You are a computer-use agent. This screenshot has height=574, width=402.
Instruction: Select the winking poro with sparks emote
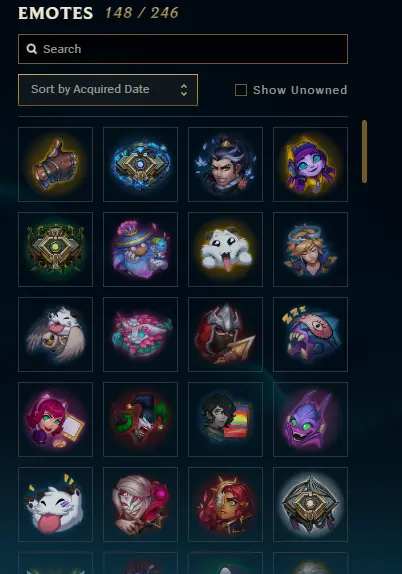(x=55, y=504)
